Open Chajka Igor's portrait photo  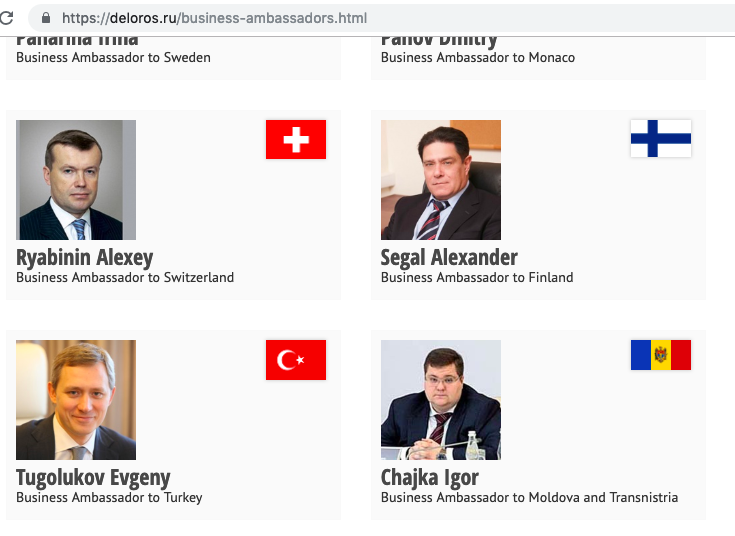(x=440, y=400)
